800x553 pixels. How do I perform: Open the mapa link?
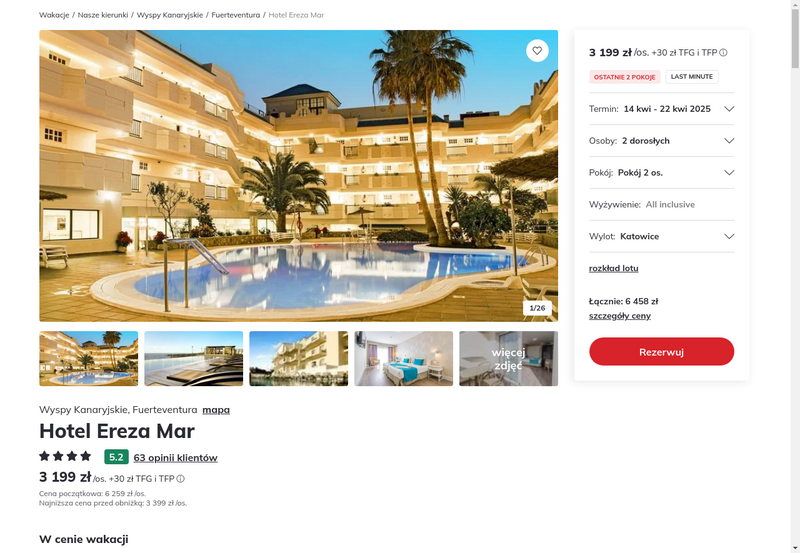point(216,410)
